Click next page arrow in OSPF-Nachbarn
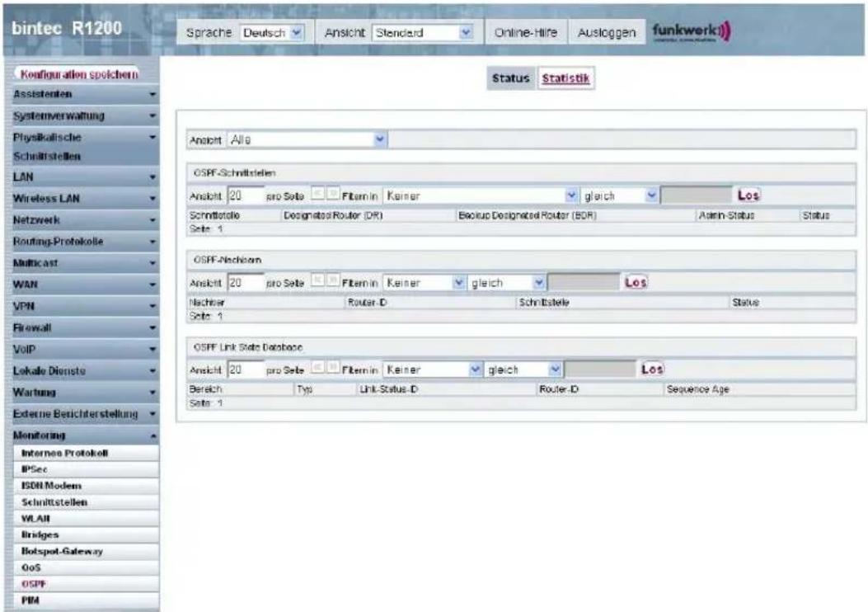The image size is (868, 612). pyautogui.click(x=333, y=280)
